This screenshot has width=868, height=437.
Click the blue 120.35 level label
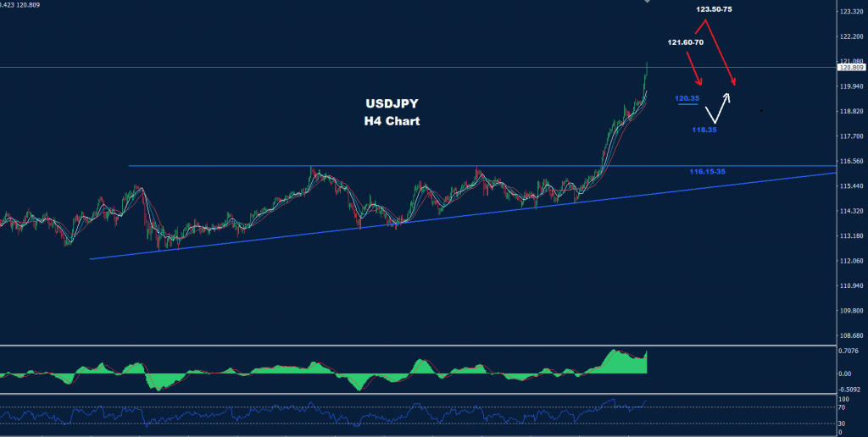click(687, 98)
